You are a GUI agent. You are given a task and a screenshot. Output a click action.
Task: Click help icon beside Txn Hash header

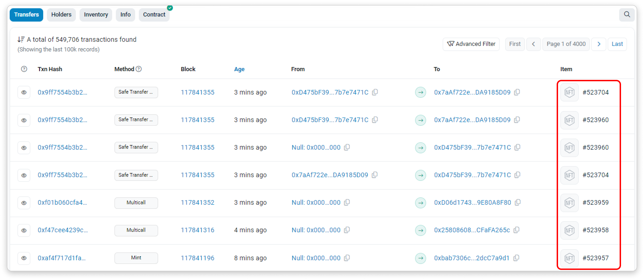(x=24, y=69)
